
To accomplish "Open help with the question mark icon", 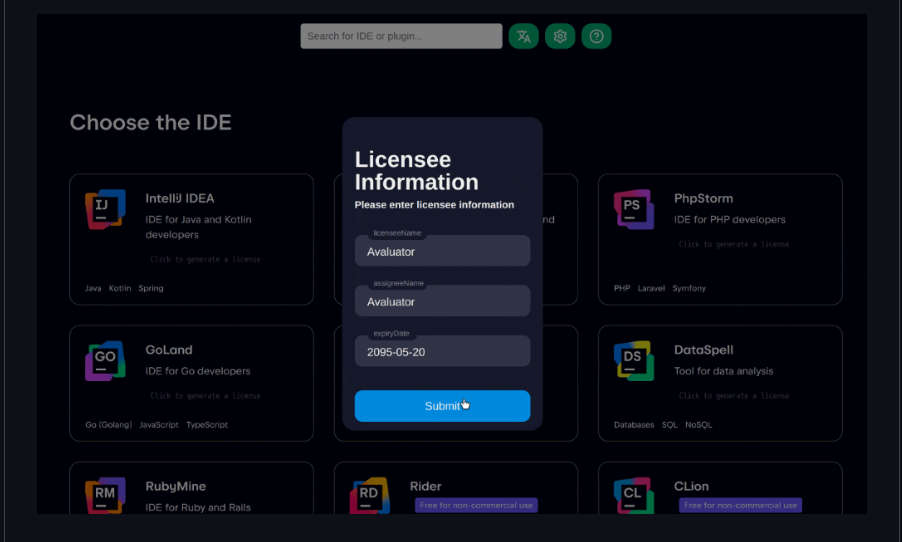I will click(596, 36).
